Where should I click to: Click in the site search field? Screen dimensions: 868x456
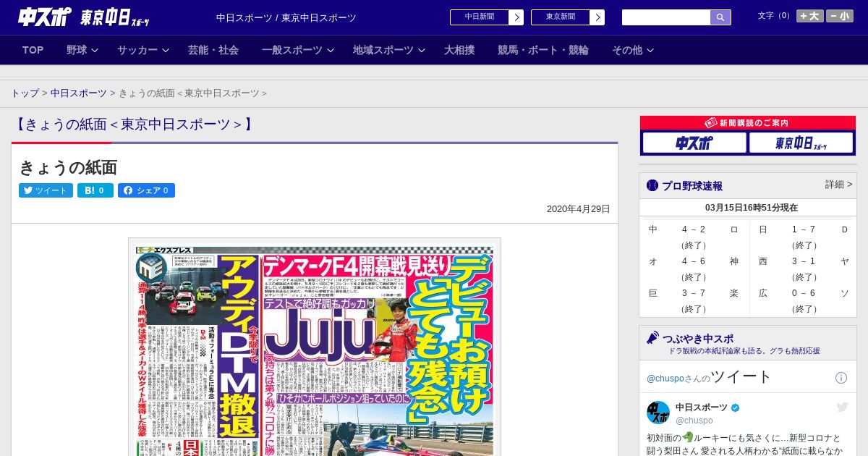click(x=666, y=17)
